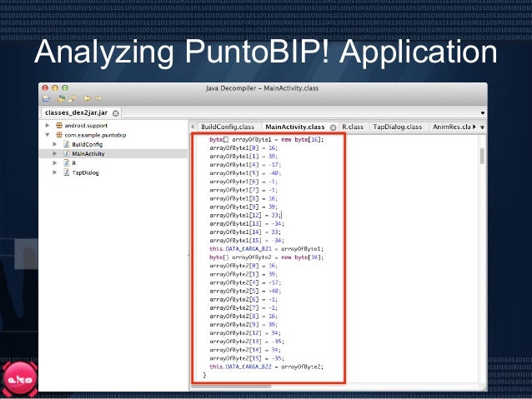Expand the MainActivity class node
This screenshot has width=532, height=399.
(55, 153)
